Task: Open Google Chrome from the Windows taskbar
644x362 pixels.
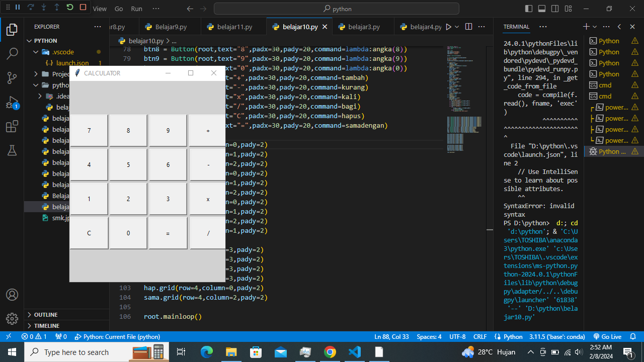Action: [330, 352]
